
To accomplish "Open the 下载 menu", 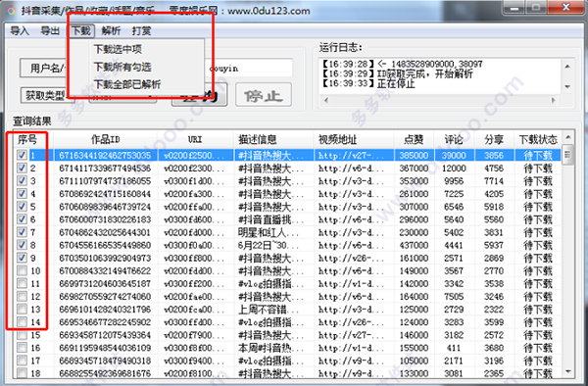I will (x=81, y=30).
